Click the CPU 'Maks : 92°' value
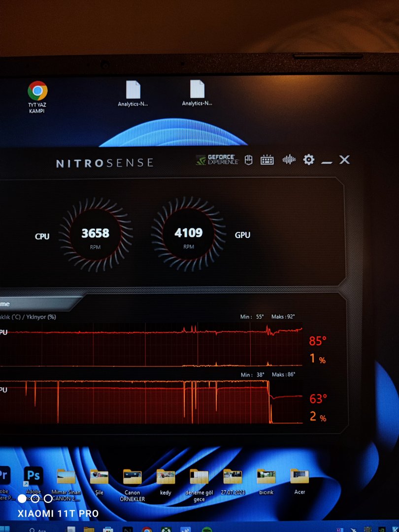This screenshot has height=532, width=399. [283, 317]
